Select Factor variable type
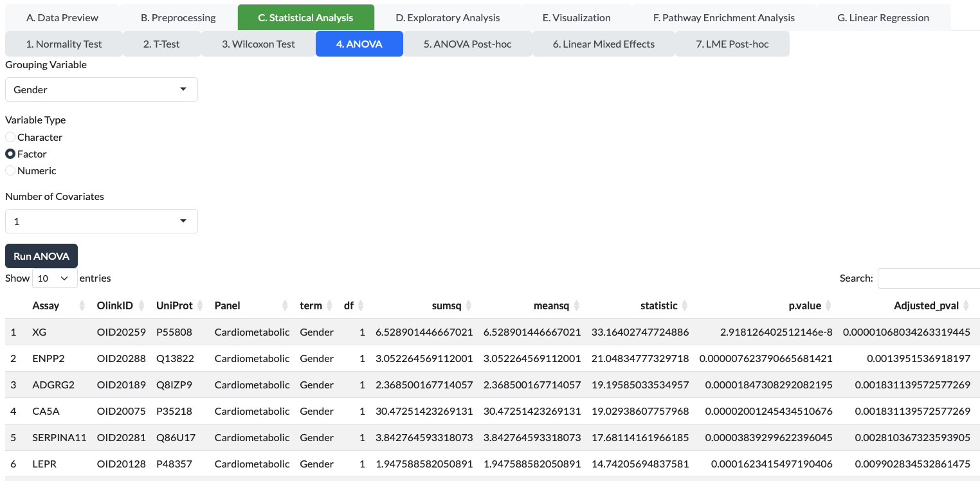The height and width of the screenshot is (481, 980). 10,154
